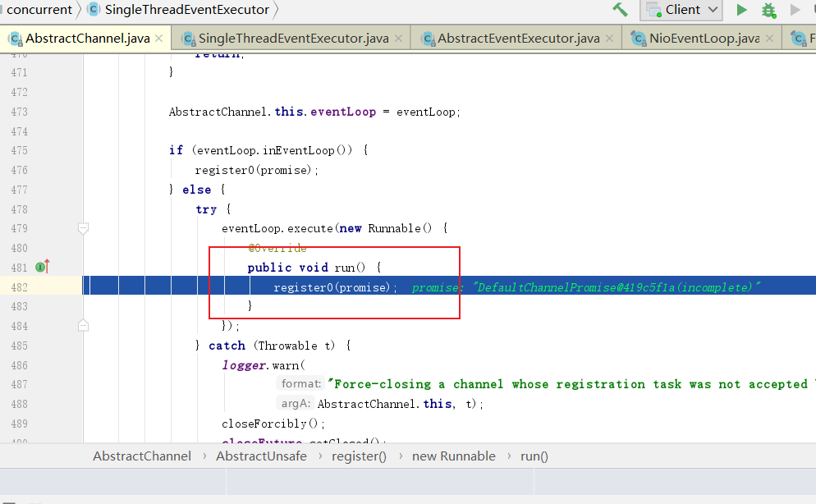Image resolution: width=816 pixels, height=504 pixels.
Task: Close the SingleThreadEventExecutor.java tab
Action: pyautogui.click(x=399, y=39)
